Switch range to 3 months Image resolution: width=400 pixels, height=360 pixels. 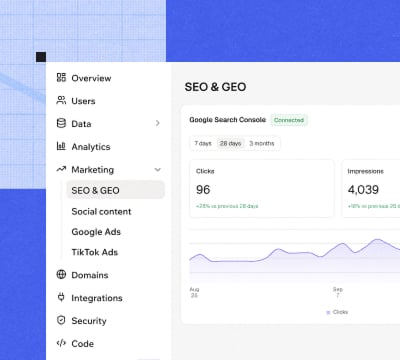[262, 143]
